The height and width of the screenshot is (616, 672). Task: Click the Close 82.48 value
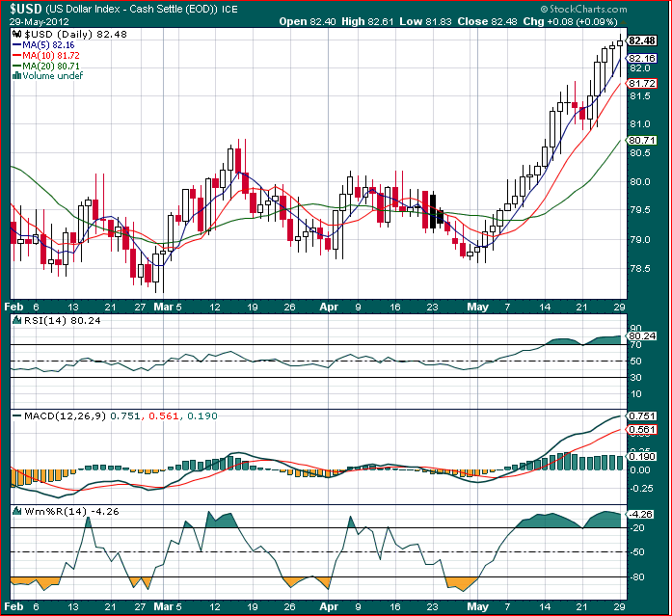487,21
